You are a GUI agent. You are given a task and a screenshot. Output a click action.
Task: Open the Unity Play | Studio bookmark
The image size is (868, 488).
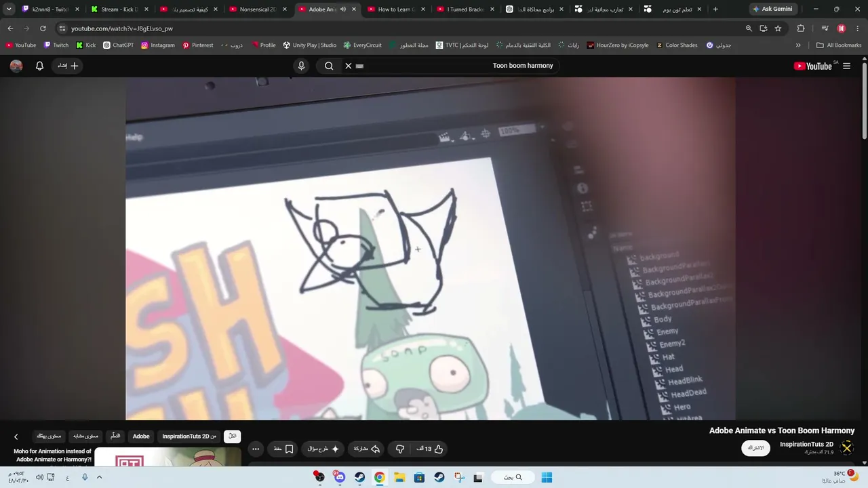coord(310,45)
